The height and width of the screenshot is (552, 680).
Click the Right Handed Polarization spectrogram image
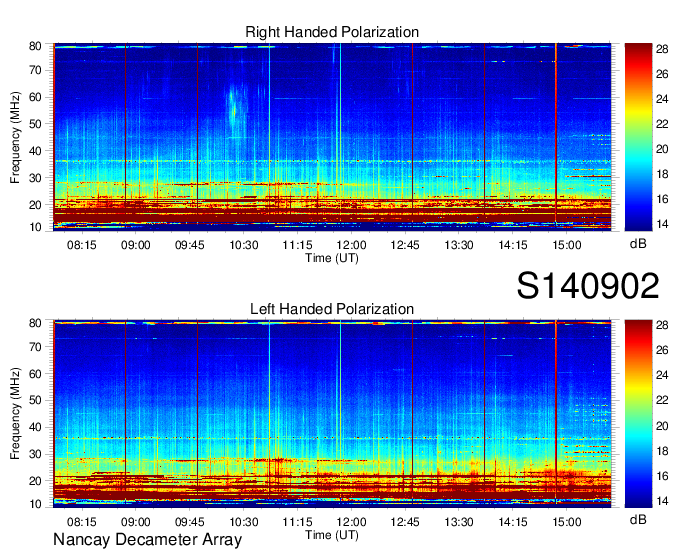point(332,137)
